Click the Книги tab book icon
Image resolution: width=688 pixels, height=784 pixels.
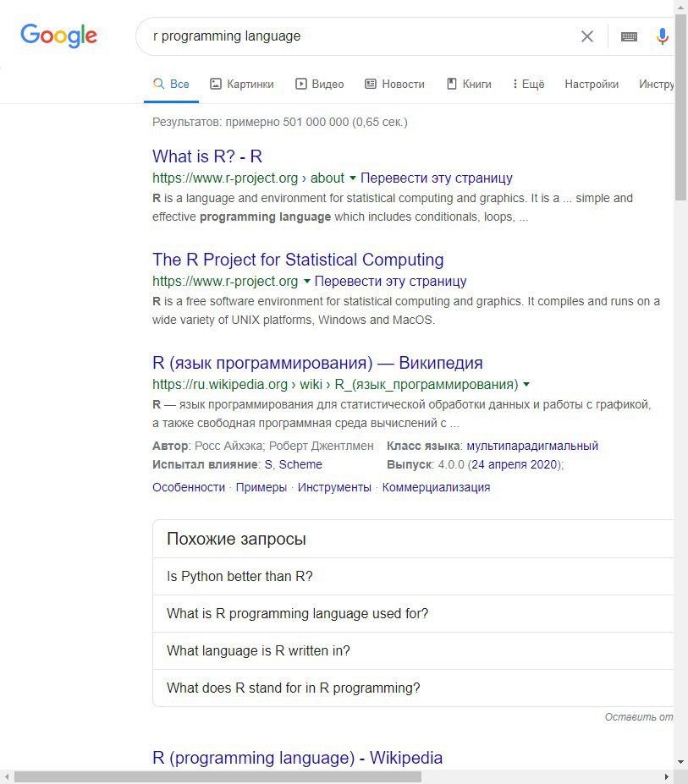click(452, 84)
